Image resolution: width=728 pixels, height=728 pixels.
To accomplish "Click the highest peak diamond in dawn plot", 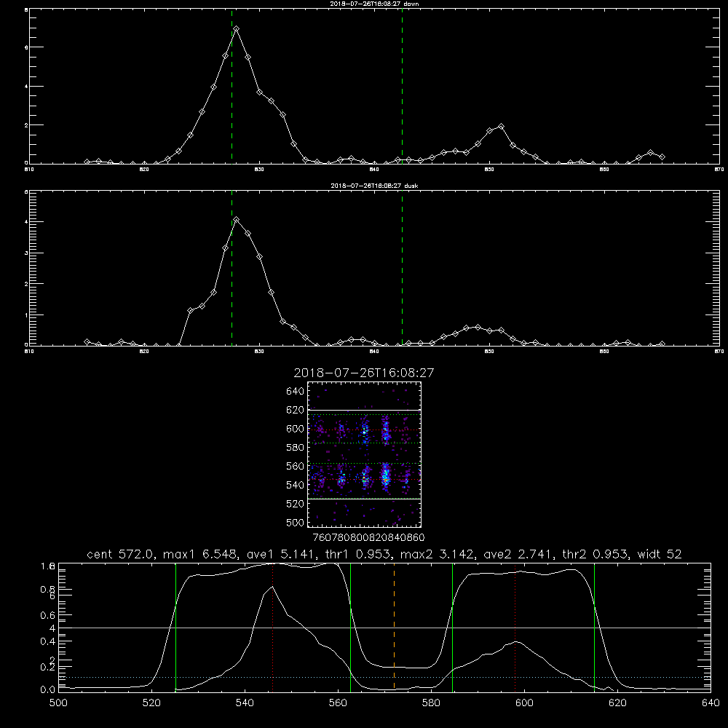I will (237, 29).
